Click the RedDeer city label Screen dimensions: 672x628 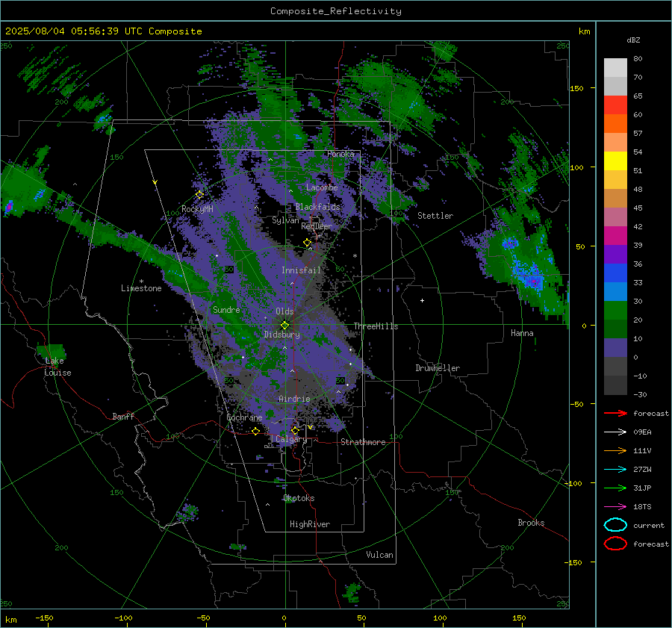pos(317,226)
